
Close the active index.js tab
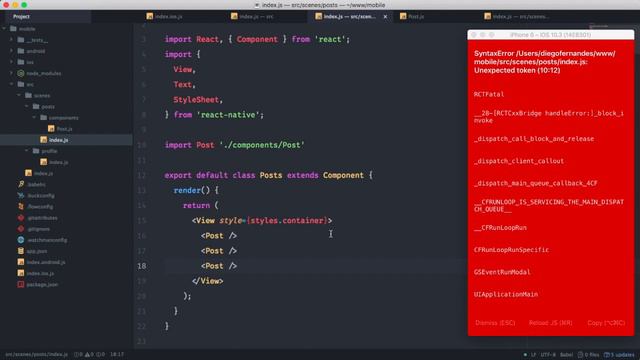pos(385,17)
